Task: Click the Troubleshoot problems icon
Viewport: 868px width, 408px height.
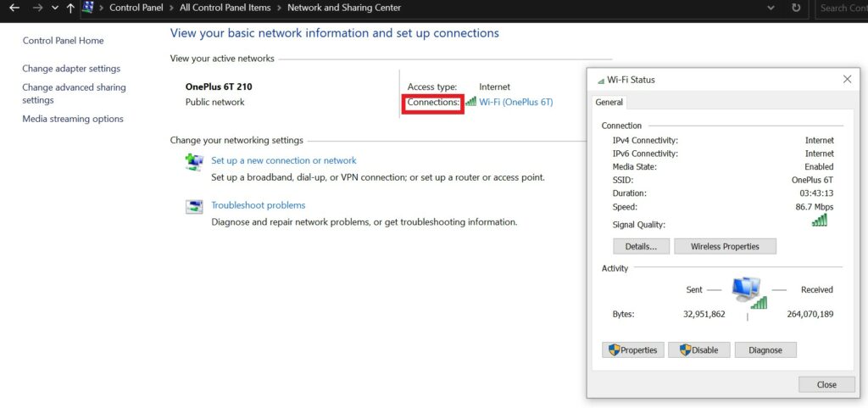Action: click(x=194, y=207)
